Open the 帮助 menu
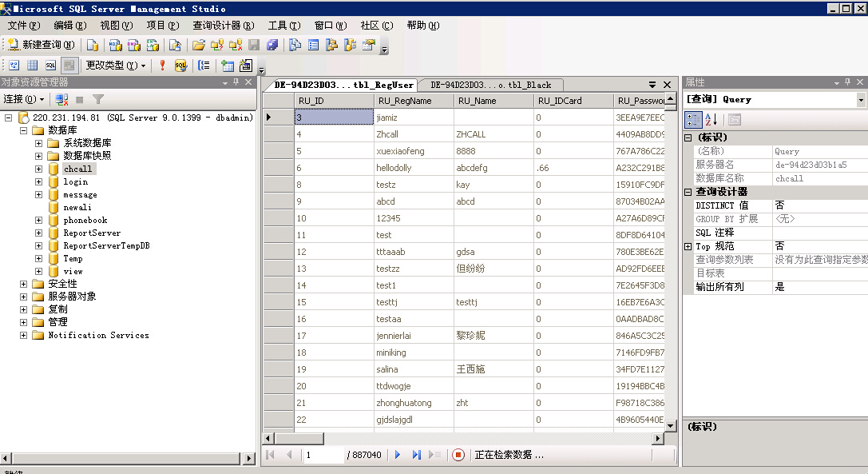 coord(423,26)
